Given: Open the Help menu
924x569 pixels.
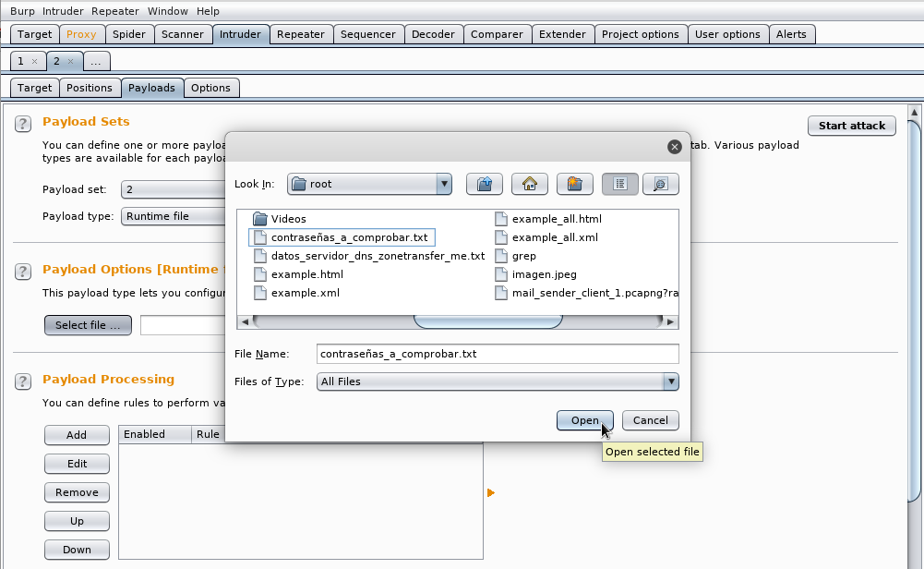Looking at the screenshot, I should [208, 11].
